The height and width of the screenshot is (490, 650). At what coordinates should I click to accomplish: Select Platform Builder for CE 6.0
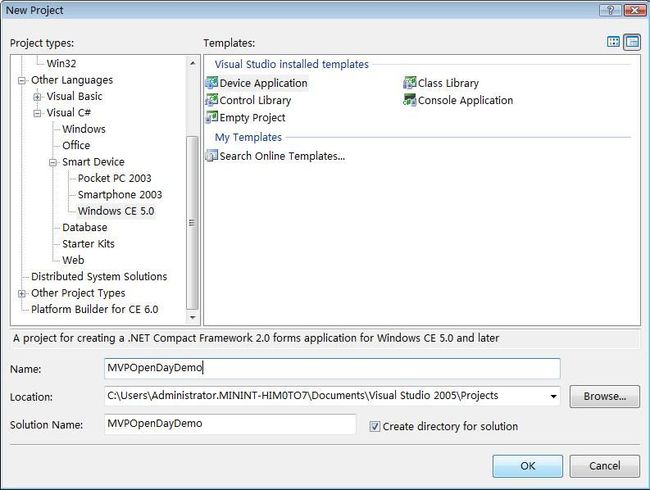pos(95,309)
